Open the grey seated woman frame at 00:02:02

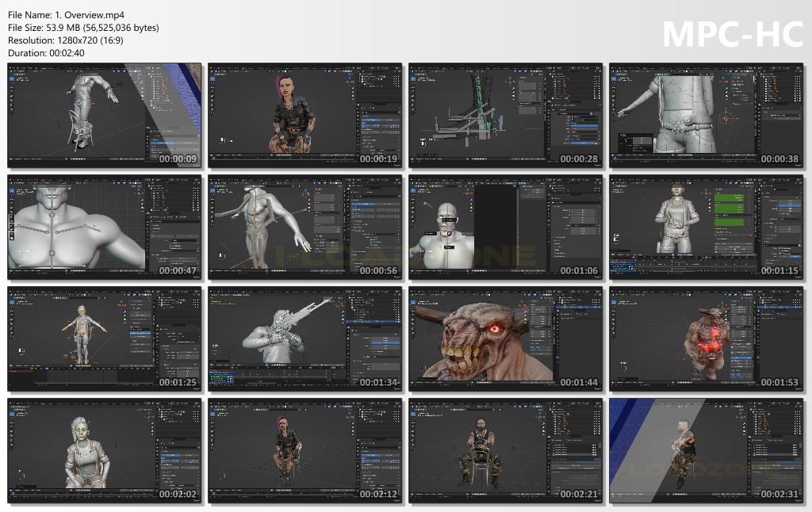104,451
